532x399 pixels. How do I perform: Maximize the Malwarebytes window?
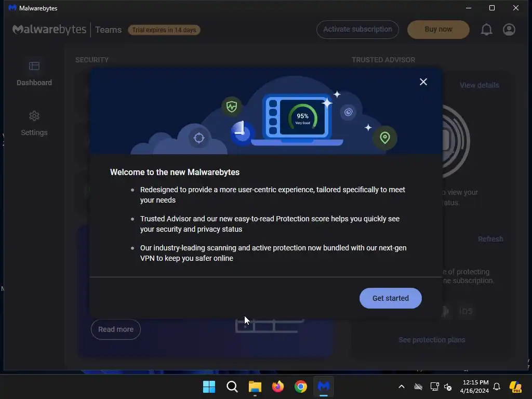click(492, 8)
